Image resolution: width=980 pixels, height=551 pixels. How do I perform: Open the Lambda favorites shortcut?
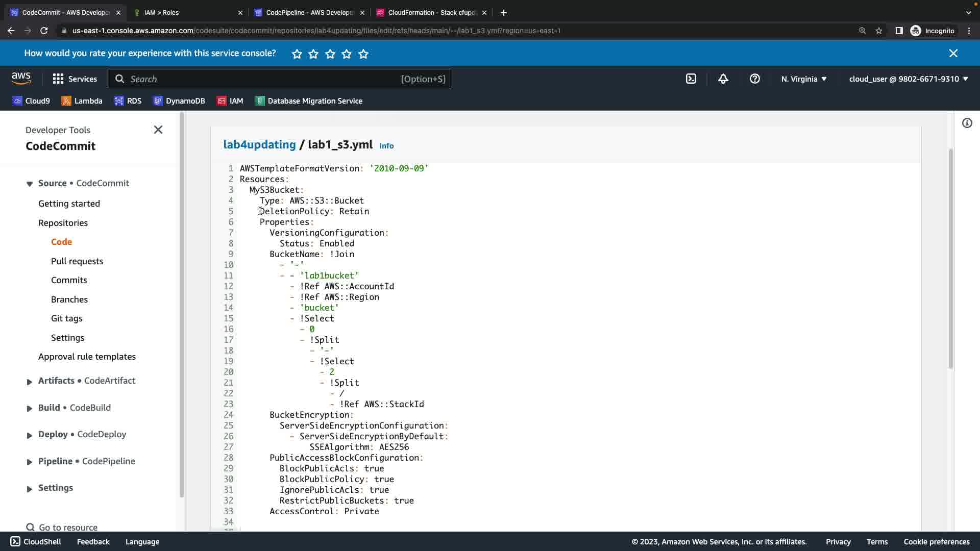82,101
